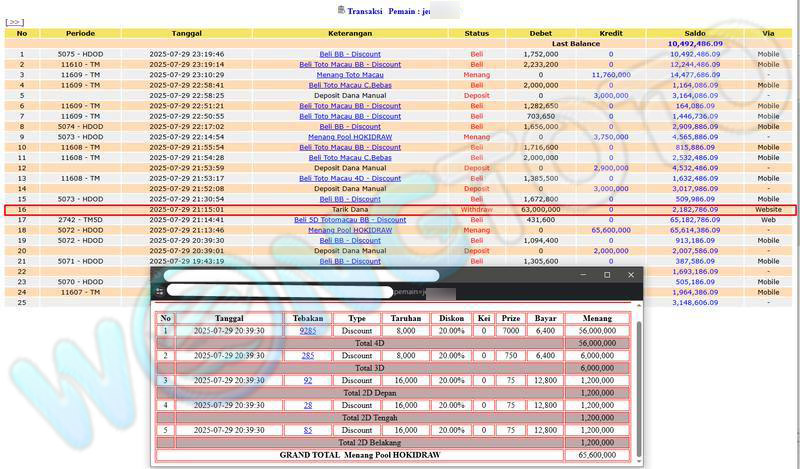Expand the [>>] navigation link at top left
This screenshot has height=469, width=800.
point(14,21)
